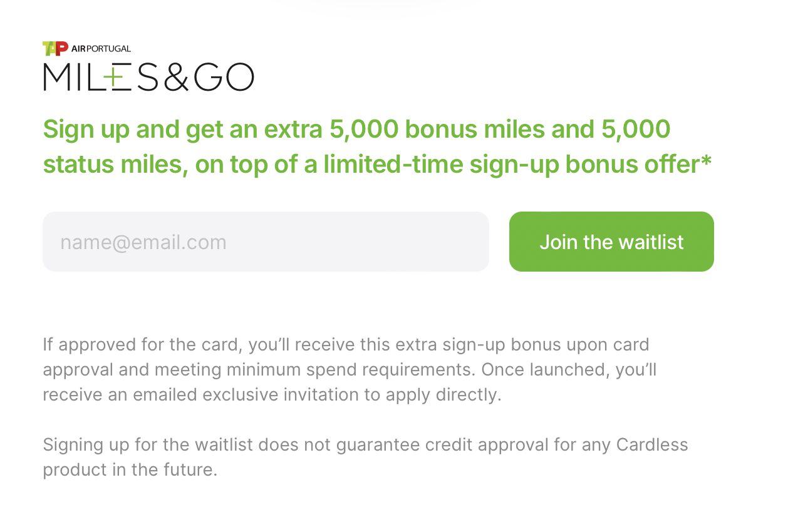The image size is (788, 532).
Task: Click the '5,000' before 'status miles' in headline
Action: (x=636, y=130)
